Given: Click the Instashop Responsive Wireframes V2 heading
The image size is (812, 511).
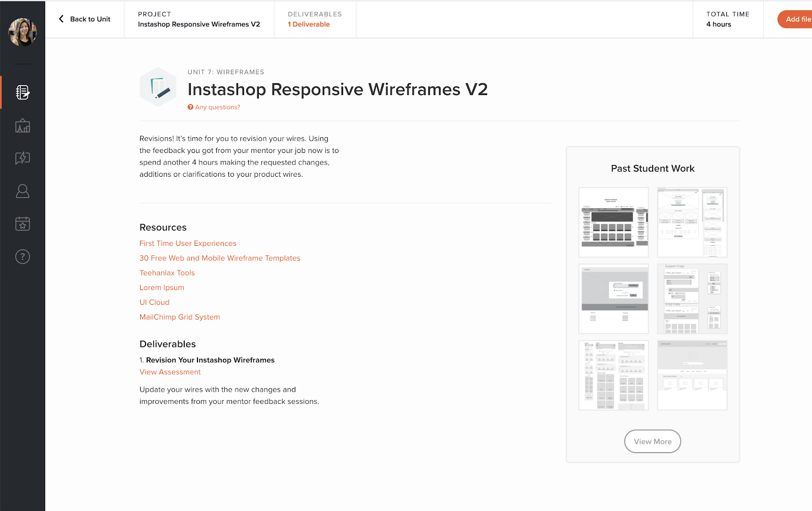Looking at the screenshot, I should tap(337, 89).
